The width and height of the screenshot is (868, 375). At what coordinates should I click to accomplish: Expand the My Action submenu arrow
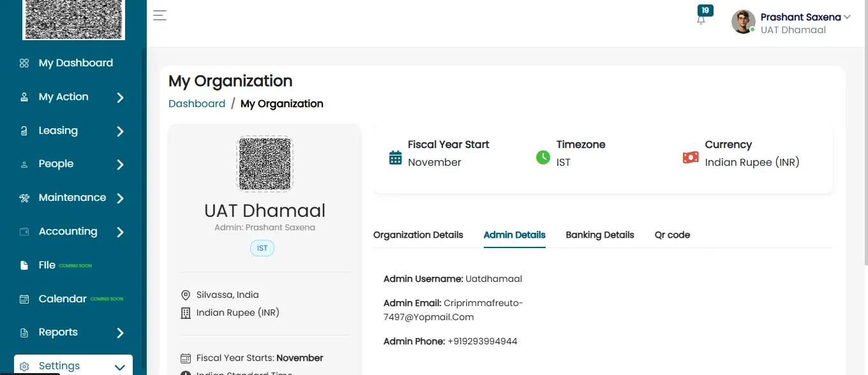coord(120,98)
